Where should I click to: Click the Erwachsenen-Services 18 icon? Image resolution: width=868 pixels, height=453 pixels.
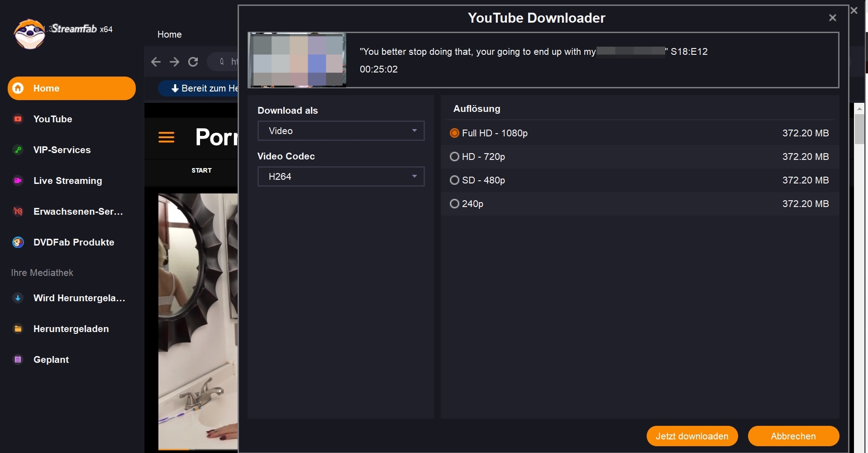pos(18,212)
